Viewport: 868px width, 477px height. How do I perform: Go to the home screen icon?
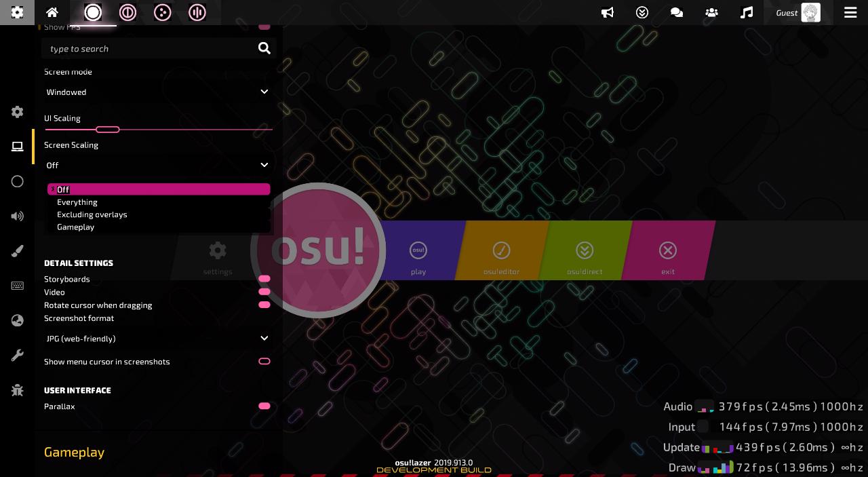pos(52,12)
